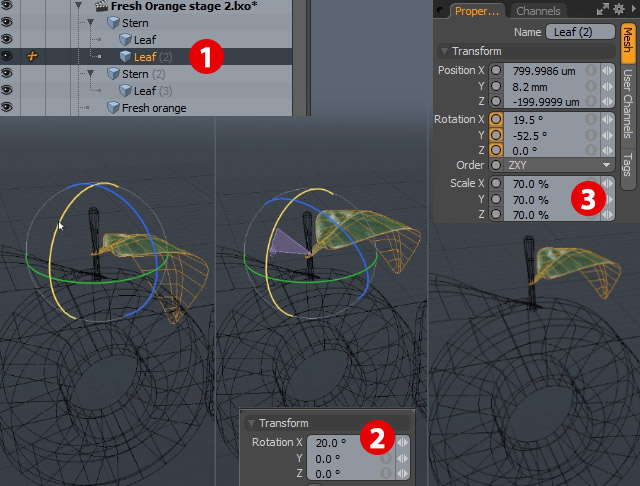Open the vertical User Channels tab
The height and width of the screenshot is (486, 640).
tap(628, 104)
